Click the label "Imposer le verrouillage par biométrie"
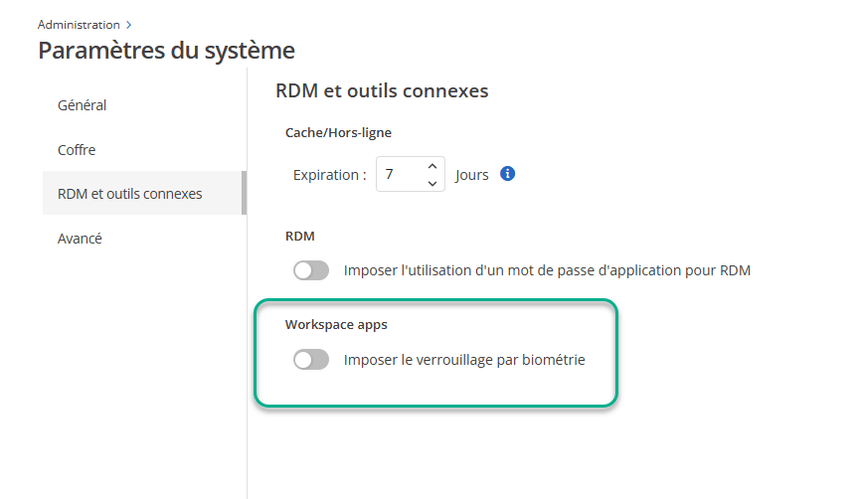This screenshot has height=499, width=859. (x=464, y=360)
